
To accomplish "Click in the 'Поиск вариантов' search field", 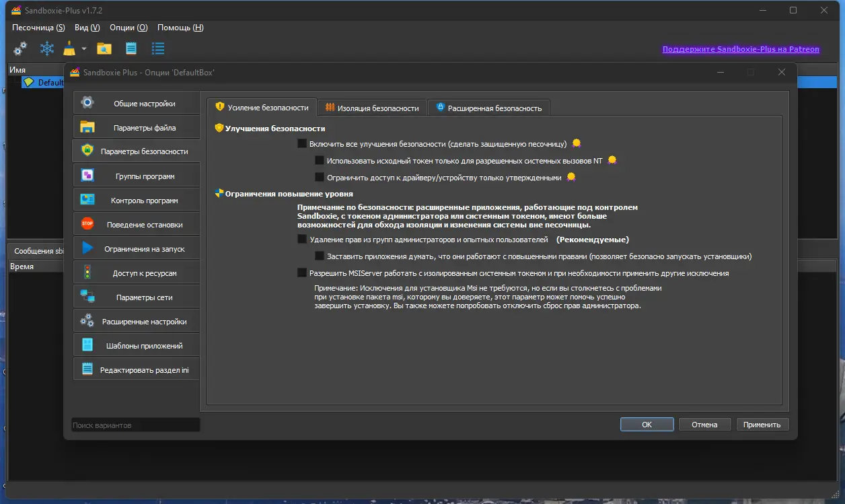I will [x=136, y=425].
